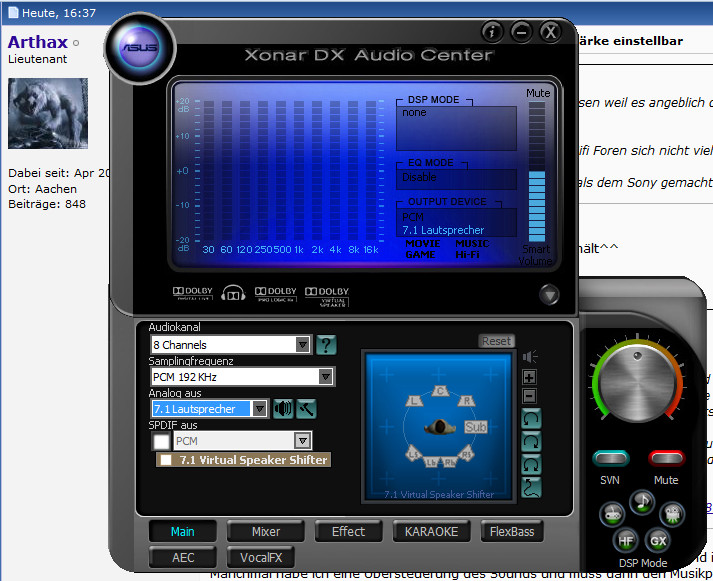
Task: Toggle Smart Volume label in display
Action: point(536,255)
